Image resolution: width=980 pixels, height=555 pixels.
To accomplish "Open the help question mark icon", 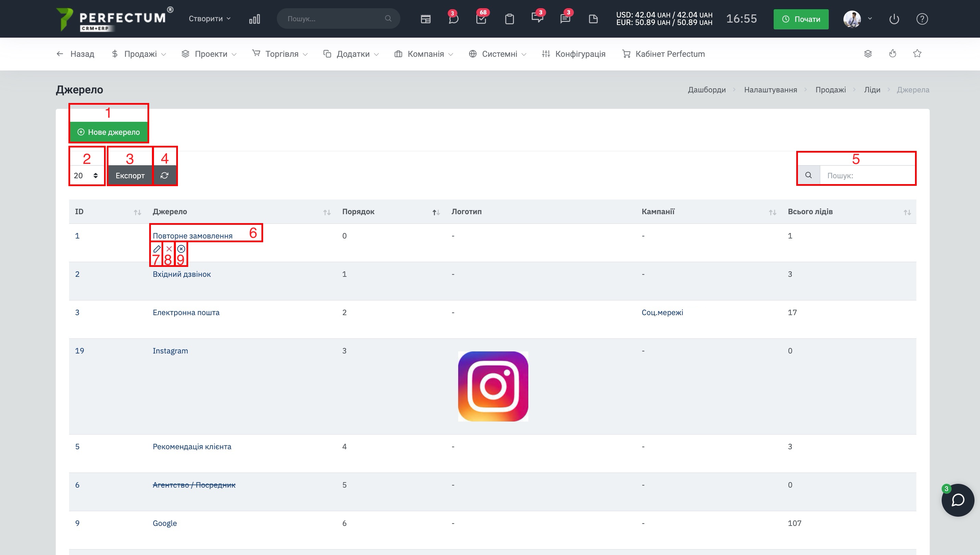I will (922, 19).
